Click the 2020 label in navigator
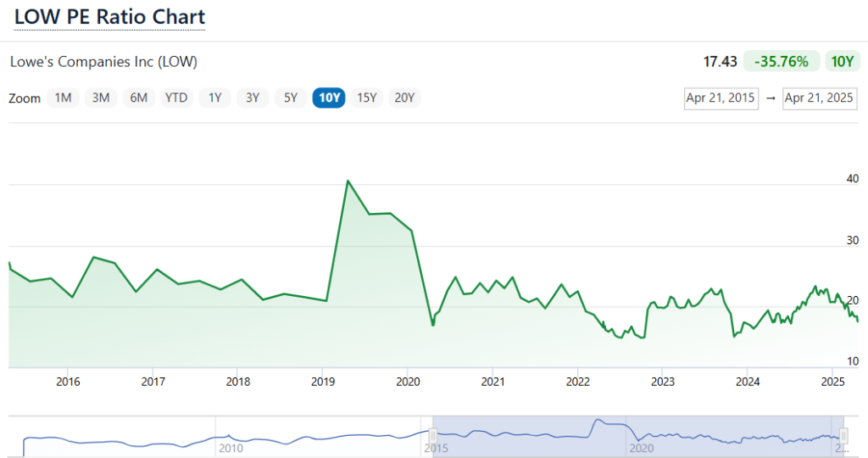 click(x=641, y=448)
